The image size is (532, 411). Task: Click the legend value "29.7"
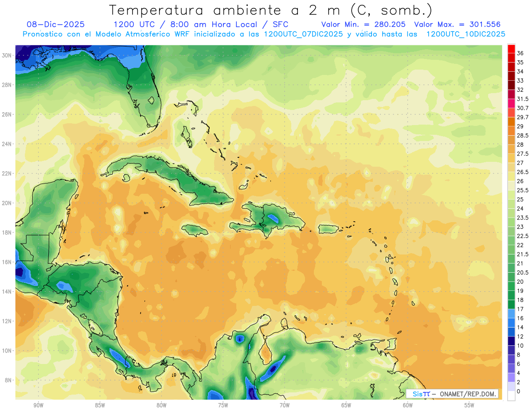coord(522,117)
